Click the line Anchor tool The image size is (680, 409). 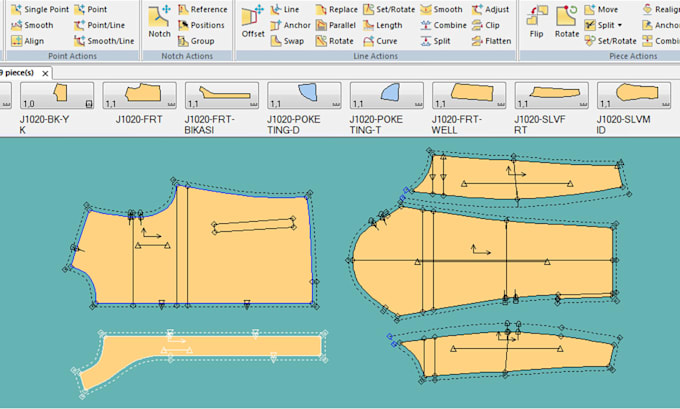click(290, 25)
